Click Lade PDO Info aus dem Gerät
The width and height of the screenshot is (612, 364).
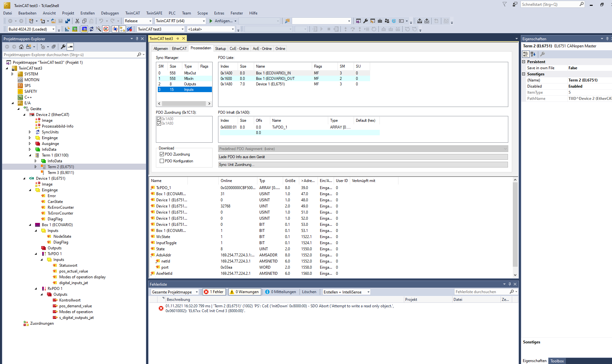(x=363, y=157)
